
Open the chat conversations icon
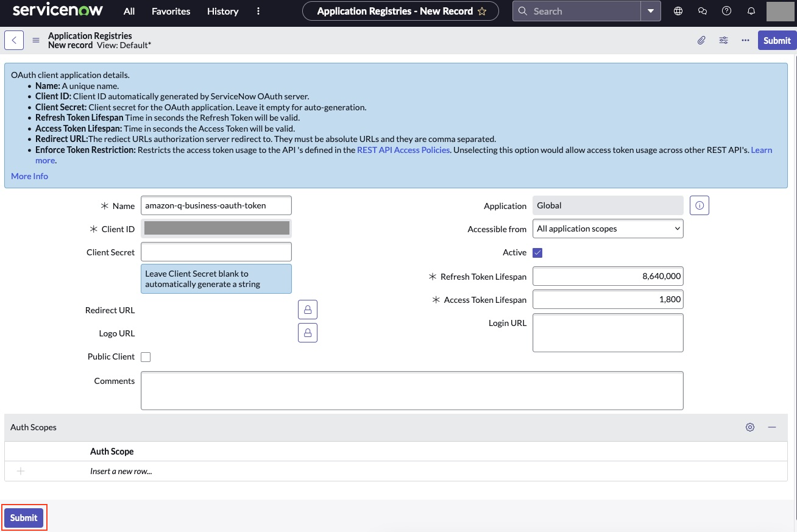click(703, 11)
